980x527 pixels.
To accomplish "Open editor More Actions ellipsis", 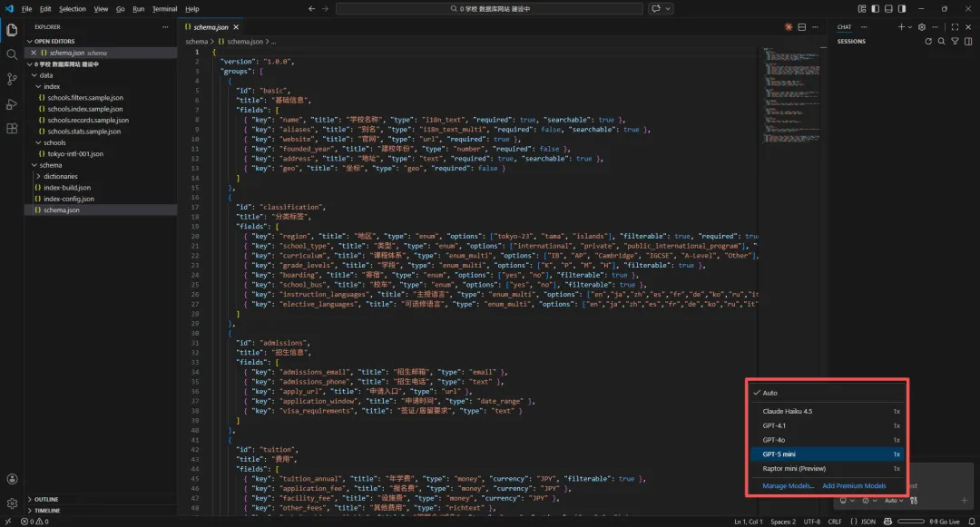I will click(815, 27).
